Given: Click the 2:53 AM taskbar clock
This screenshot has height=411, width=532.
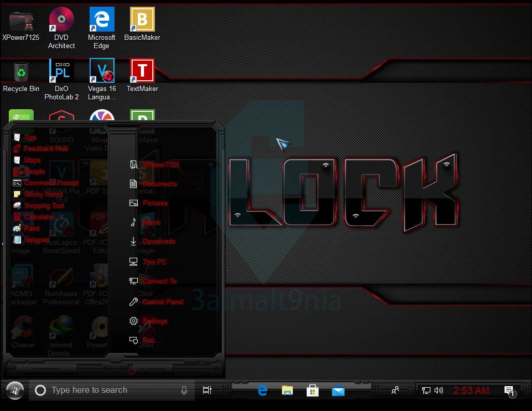Looking at the screenshot, I should coord(471,390).
